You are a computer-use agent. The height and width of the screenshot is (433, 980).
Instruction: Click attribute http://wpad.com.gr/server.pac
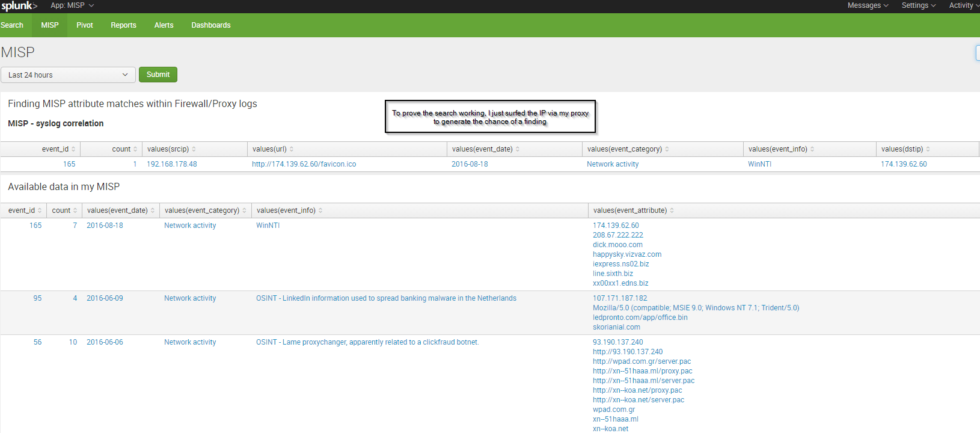point(642,361)
